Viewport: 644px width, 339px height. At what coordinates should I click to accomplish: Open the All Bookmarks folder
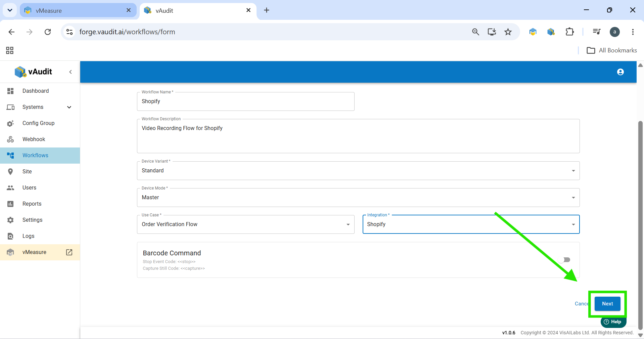pyautogui.click(x=612, y=50)
